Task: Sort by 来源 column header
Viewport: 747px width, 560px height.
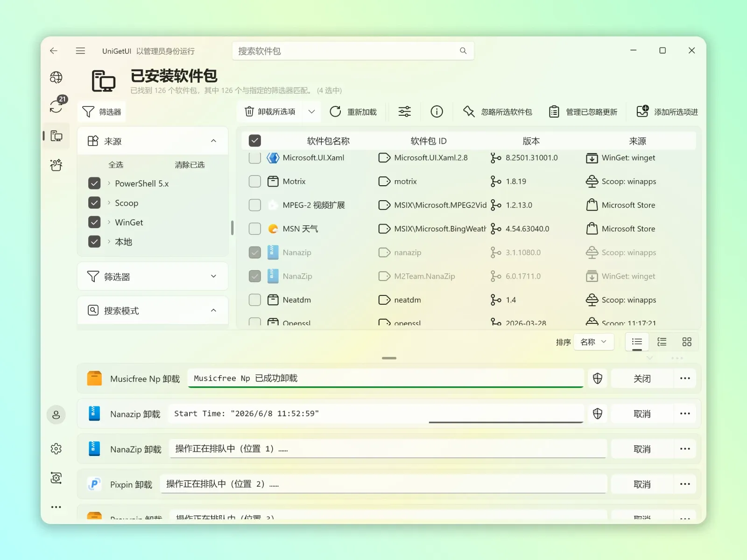Action: click(637, 141)
